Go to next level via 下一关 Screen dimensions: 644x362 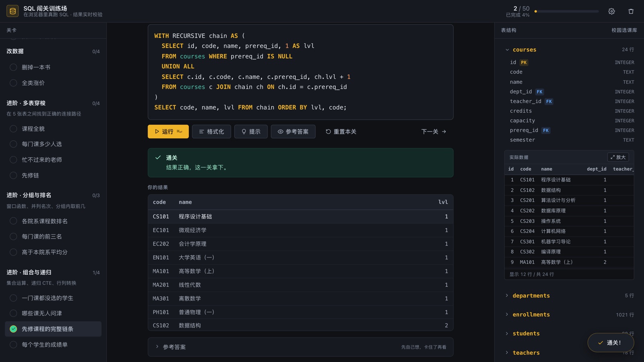433,132
